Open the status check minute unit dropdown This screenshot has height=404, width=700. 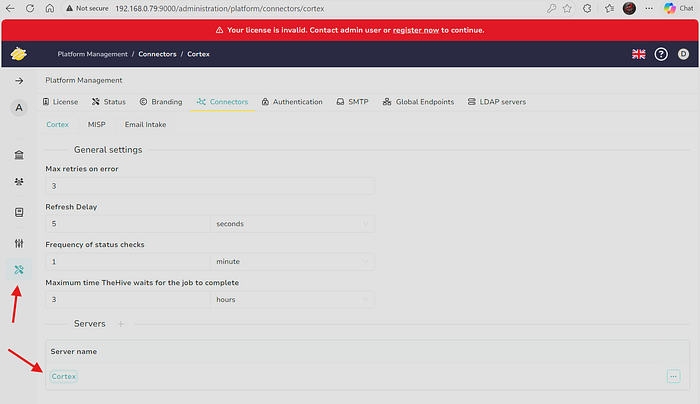[292, 262]
